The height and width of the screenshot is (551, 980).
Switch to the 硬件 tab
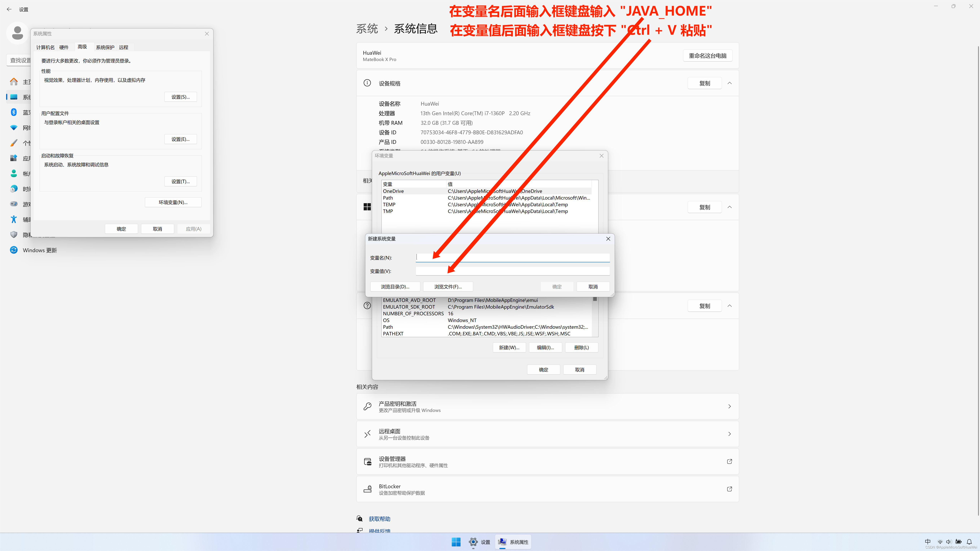tap(64, 47)
